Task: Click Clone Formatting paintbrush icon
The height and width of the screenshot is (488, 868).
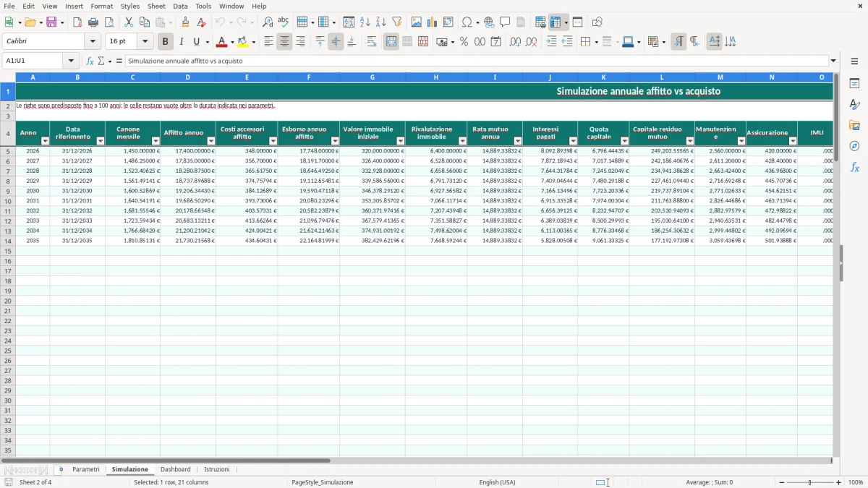Action: [x=186, y=22]
